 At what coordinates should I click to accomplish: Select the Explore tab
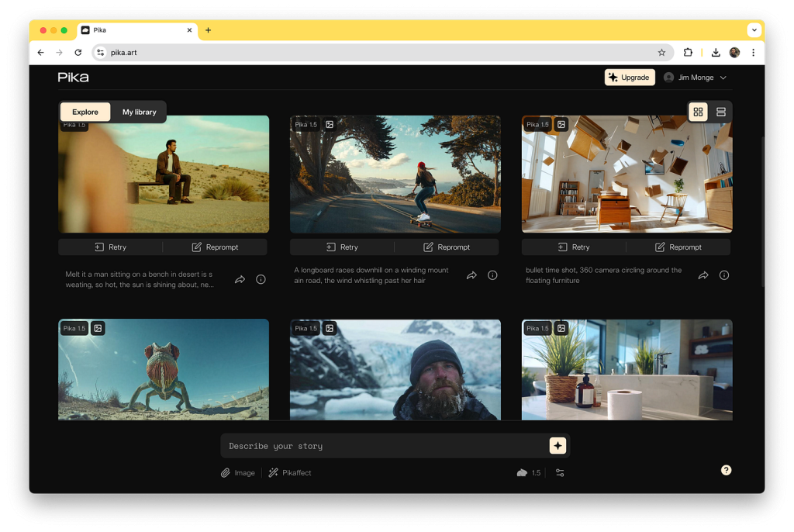point(85,112)
